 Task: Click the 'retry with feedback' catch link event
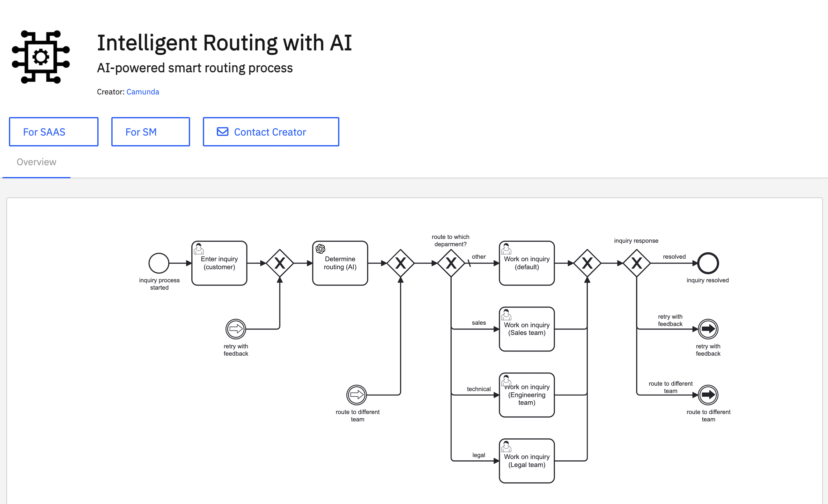236,329
